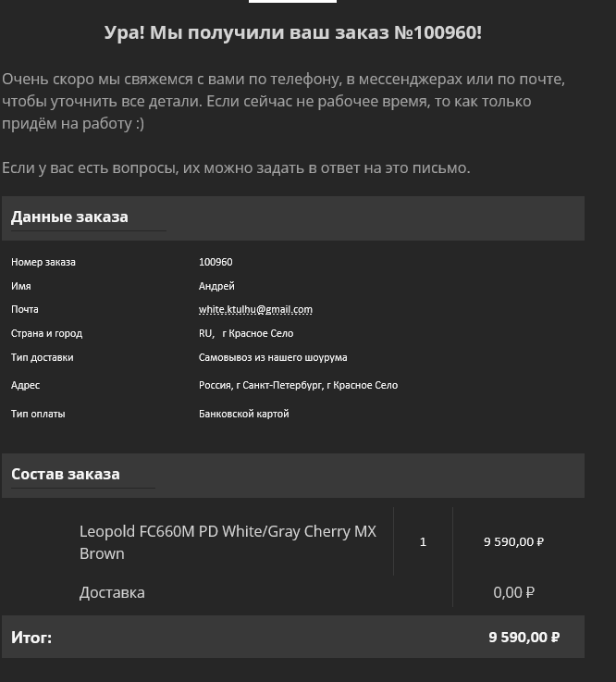Click the Leopold FC660M PD product name
Viewport: 616px width, 682px height.
[228, 542]
